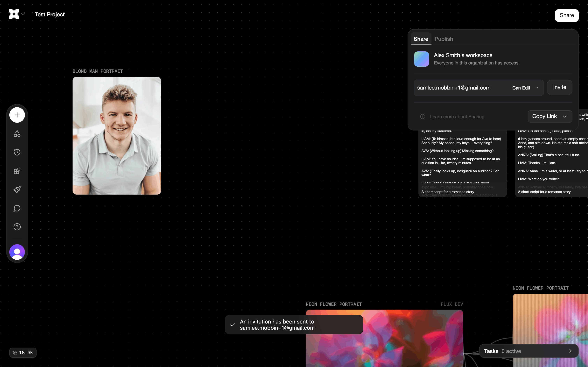Select the Share tab in popup

[421, 39]
